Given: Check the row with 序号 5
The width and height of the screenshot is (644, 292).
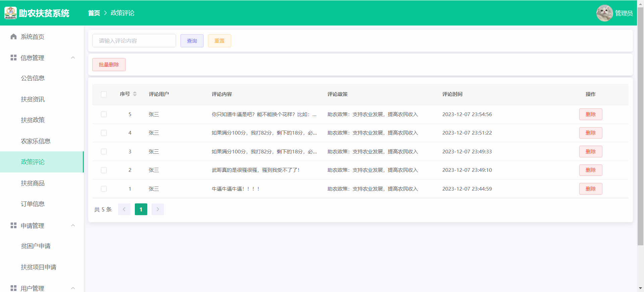Looking at the screenshot, I should 104,114.
